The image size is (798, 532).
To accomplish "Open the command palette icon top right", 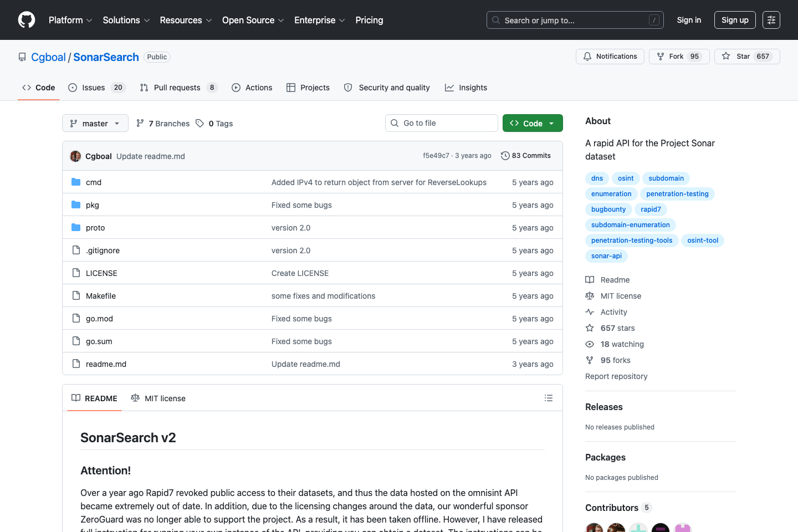I will click(x=771, y=20).
